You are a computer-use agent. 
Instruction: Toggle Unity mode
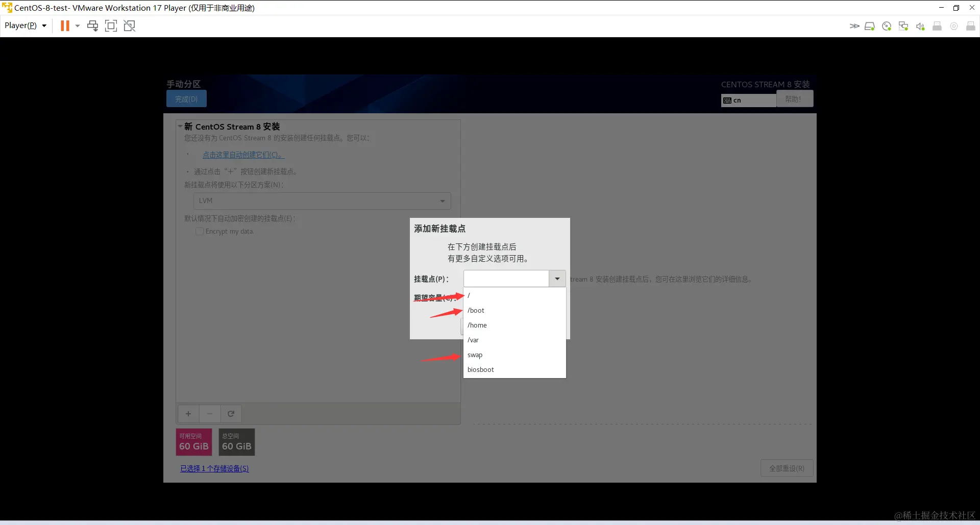pyautogui.click(x=130, y=26)
